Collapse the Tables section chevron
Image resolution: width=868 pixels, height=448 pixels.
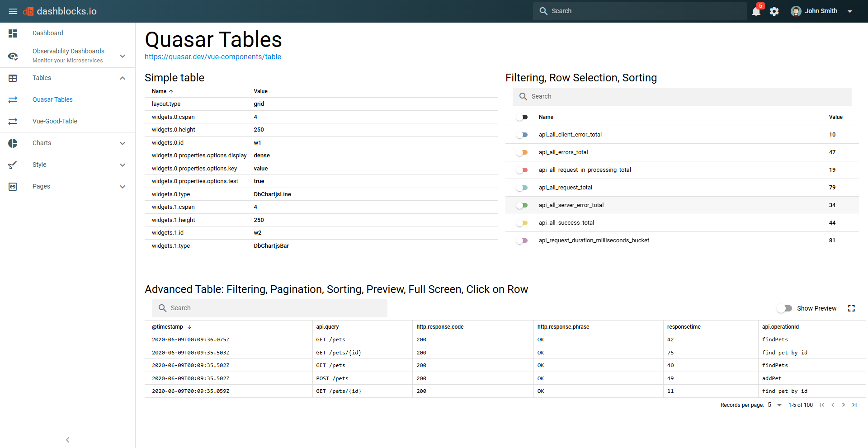click(123, 78)
